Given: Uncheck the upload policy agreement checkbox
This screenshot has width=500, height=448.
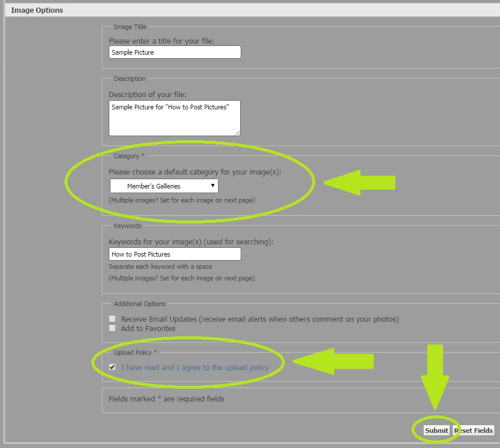Looking at the screenshot, I should [112, 367].
